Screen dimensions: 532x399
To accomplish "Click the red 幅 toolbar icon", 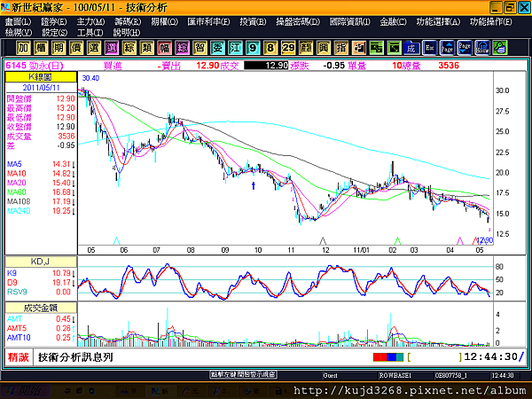I will (x=164, y=48).
